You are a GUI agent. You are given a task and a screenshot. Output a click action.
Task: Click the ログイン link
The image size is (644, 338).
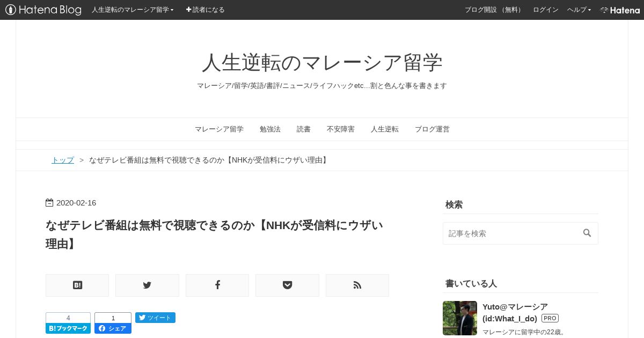click(x=545, y=10)
